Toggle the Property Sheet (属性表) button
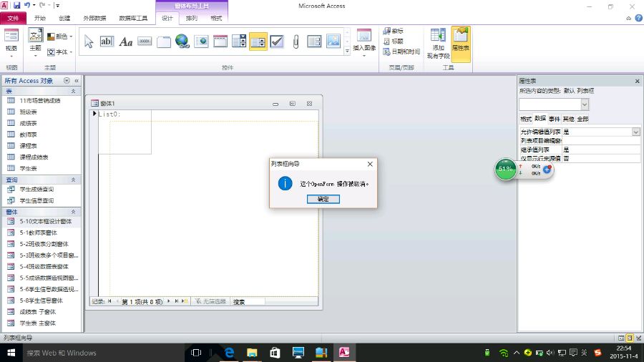 pos(461,44)
